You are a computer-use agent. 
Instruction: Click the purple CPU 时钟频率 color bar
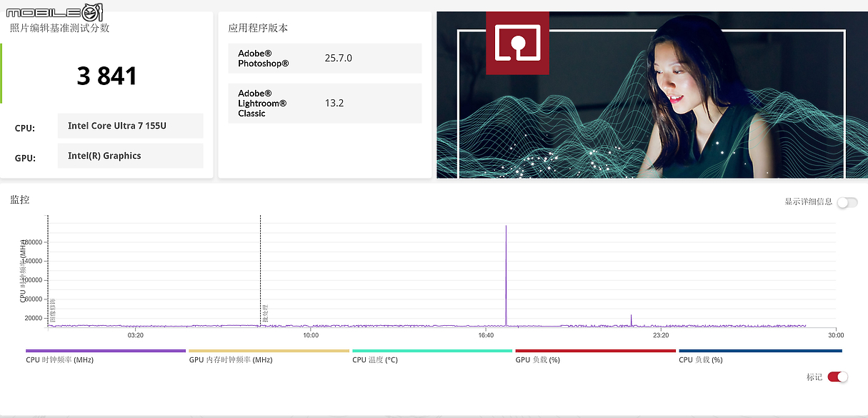pyautogui.click(x=106, y=351)
